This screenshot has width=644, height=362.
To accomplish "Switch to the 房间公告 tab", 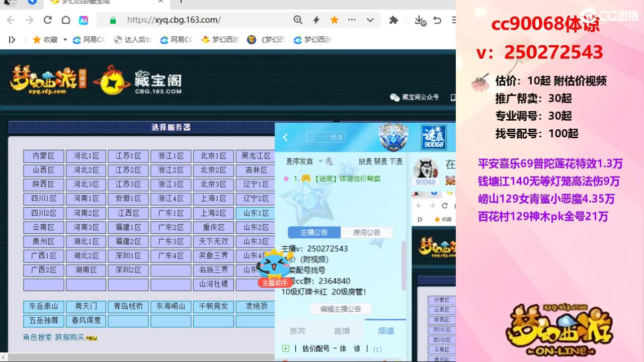I will [367, 232].
